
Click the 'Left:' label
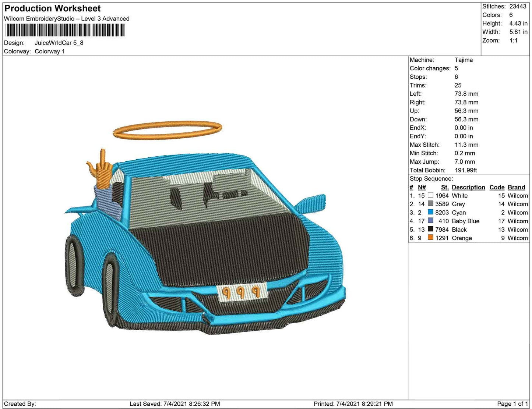[x=416, y=94]
